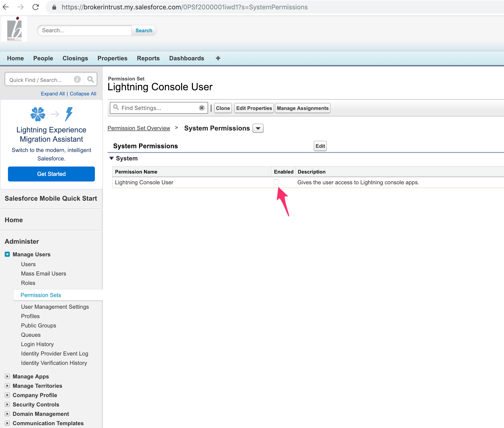Expand the Security Controls node

(7, 404)
